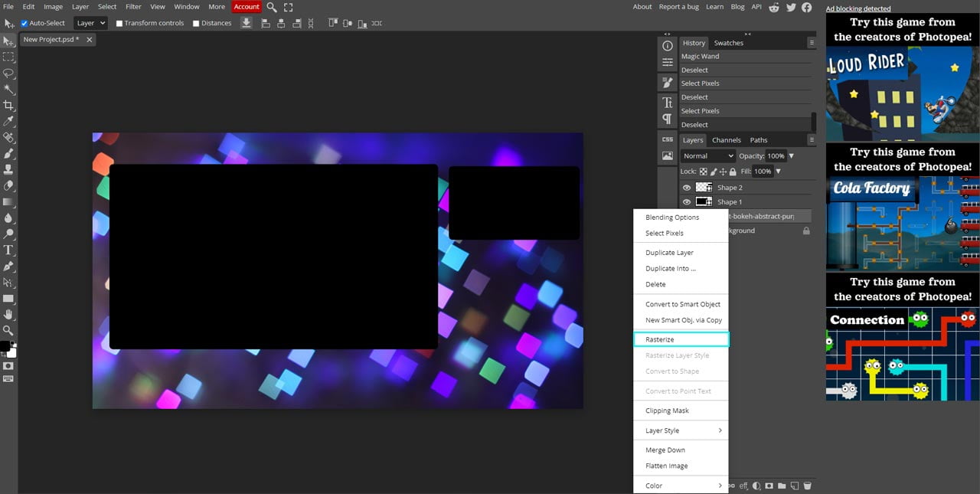980x494 pixels.
Task: Click the foreground color swatch
Action: (6, 345)
